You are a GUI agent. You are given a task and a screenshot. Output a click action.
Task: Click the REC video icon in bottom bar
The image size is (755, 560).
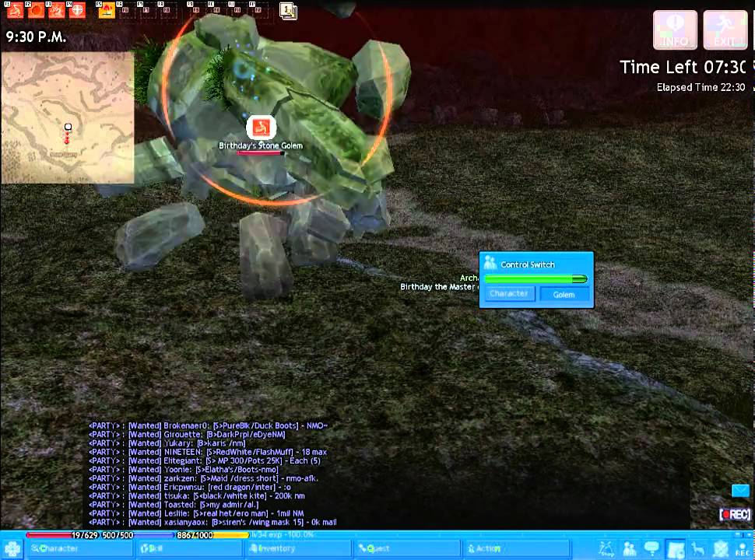click(x=742, y=549)
